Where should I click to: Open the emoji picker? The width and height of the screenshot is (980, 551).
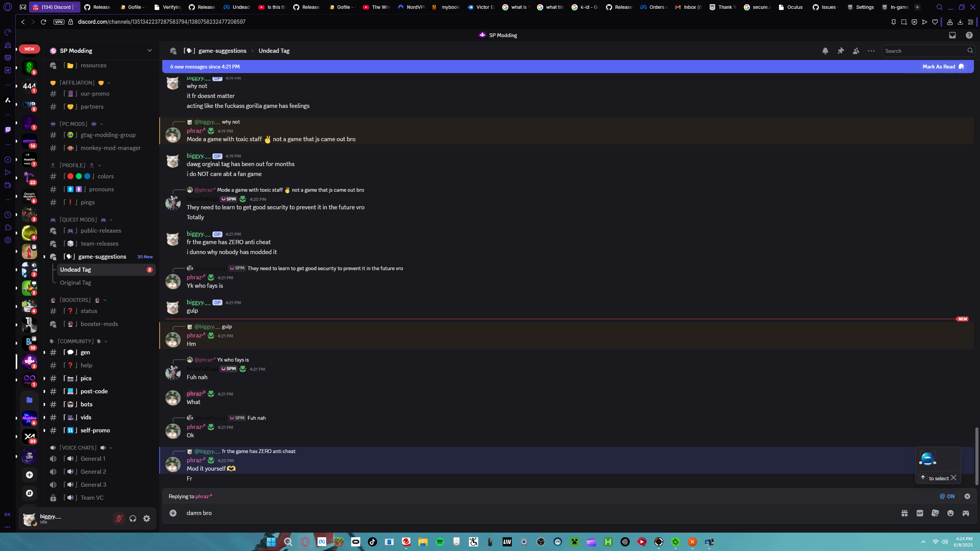coord(951,513)
